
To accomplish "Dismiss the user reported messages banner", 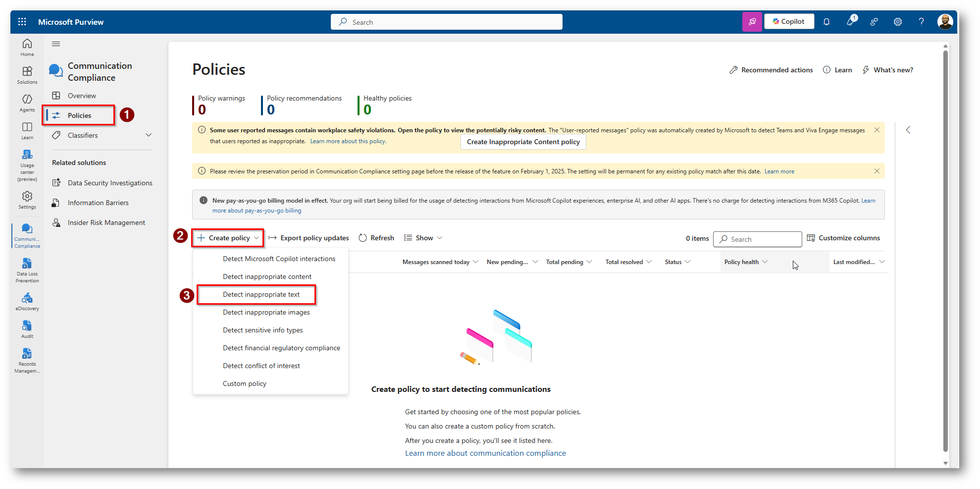I will coord(877,130).
